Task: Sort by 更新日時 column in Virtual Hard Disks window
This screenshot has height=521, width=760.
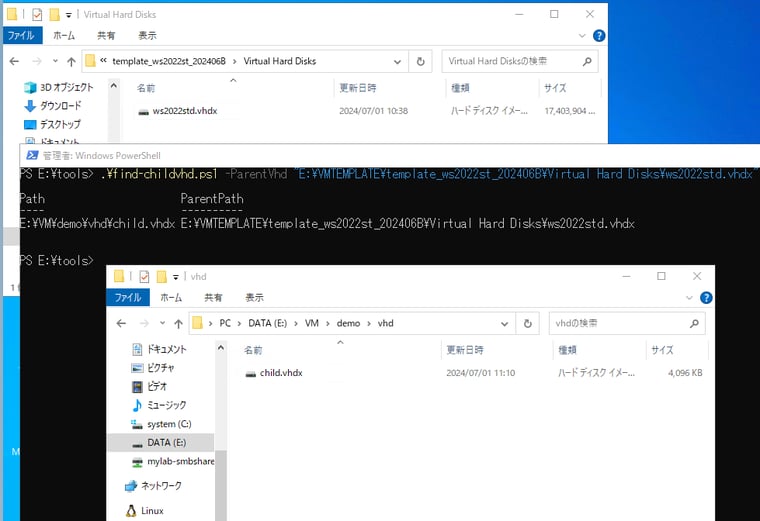Action: (358, 88)
